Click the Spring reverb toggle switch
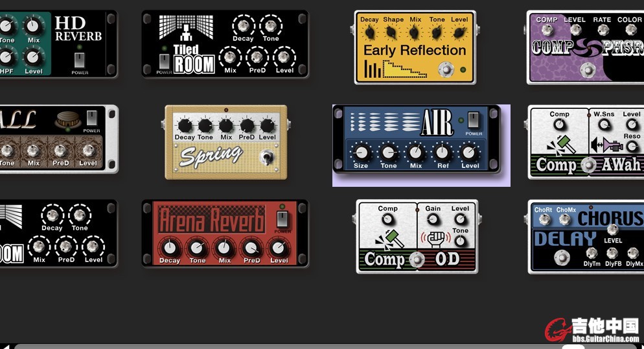Image resolution: width=644 pixels, height=349 pixels. 265,156
